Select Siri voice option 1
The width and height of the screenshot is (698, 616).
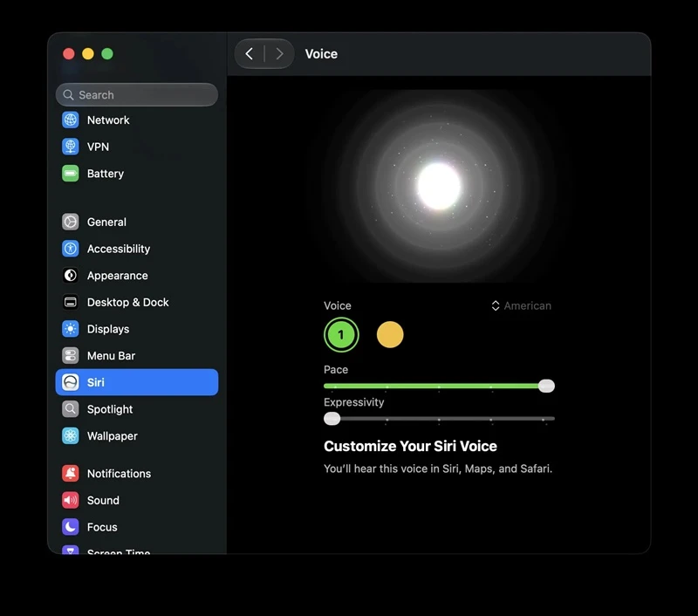(x=341, y=335)
